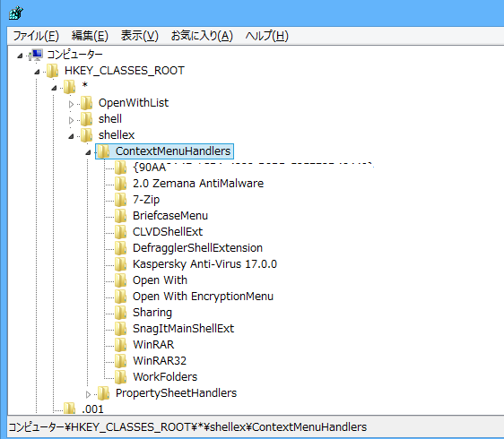Viewport: 504px width, 439px height.
Task: Click the shellex folder icon
Action: [x=86, y=135]
